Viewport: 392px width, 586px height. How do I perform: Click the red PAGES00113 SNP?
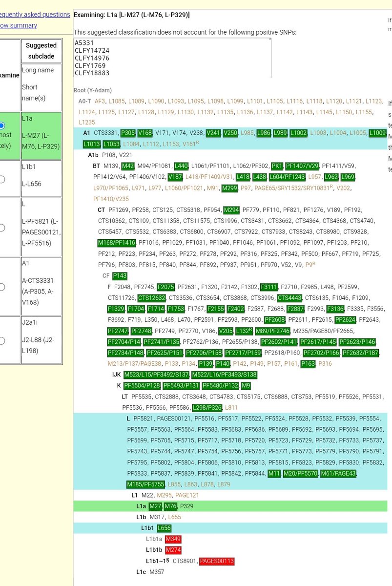pyautogui.click(x=217, y=561)
